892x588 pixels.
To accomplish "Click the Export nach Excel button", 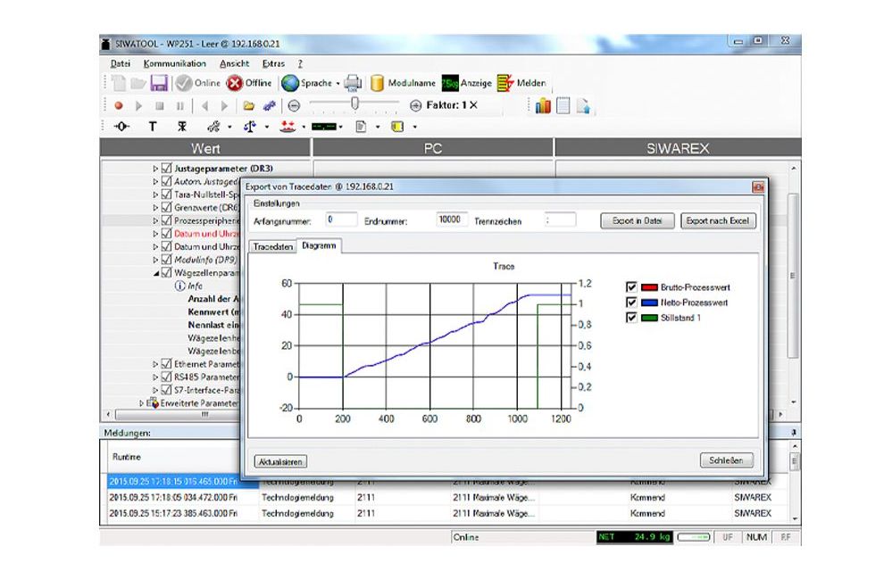I will click(x=718, y=220).
